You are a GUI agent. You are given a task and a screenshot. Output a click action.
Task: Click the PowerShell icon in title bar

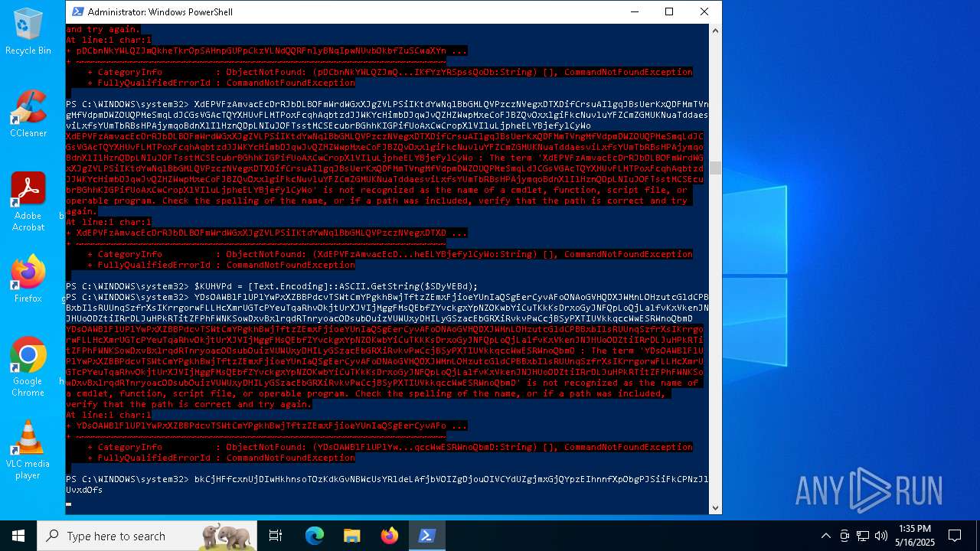coord(77,11)
